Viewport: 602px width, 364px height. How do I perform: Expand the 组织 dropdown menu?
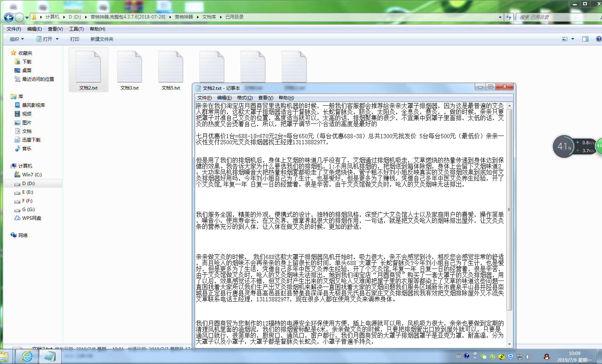(x=17, y=39)
